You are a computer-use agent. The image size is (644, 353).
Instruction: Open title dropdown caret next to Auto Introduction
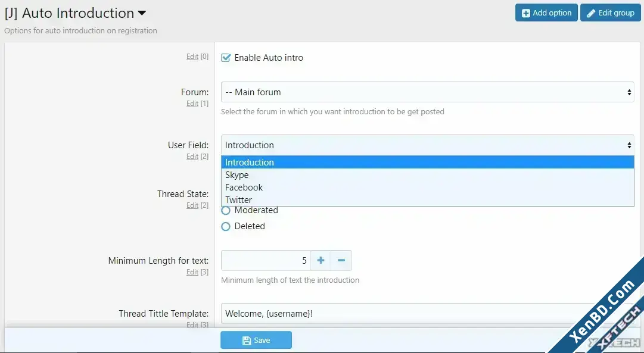coord(142,13)
